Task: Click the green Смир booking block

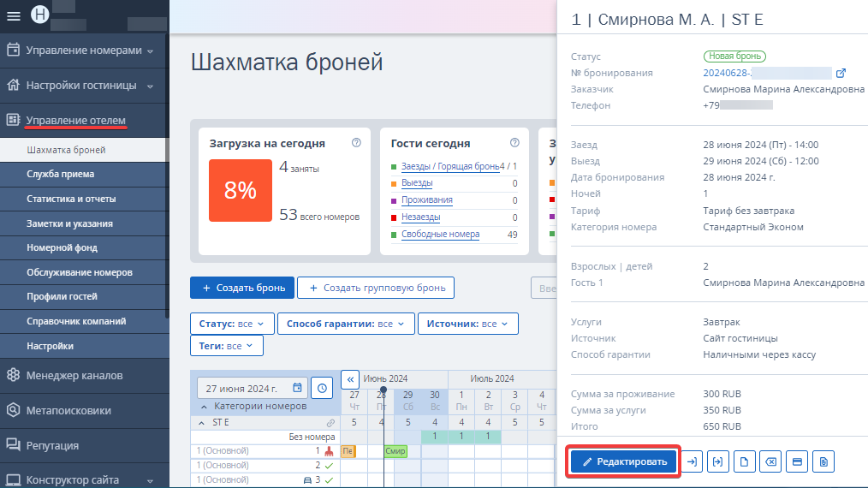Action: coord(395,451)
